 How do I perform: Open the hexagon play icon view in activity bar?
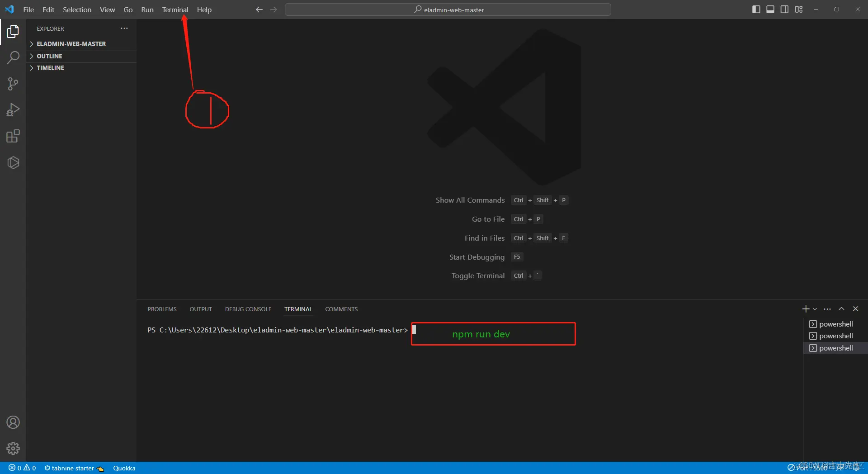coord(13,162)
